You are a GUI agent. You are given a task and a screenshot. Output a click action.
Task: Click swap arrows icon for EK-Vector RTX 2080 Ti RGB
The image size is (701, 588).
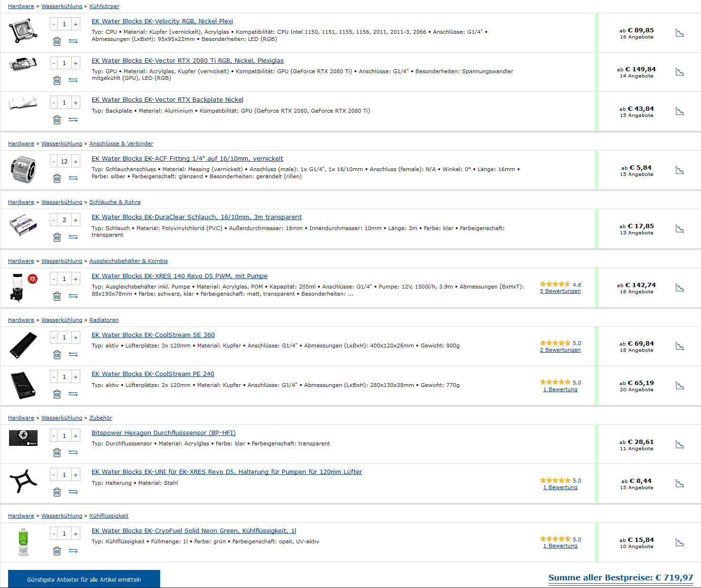(73, 80)
